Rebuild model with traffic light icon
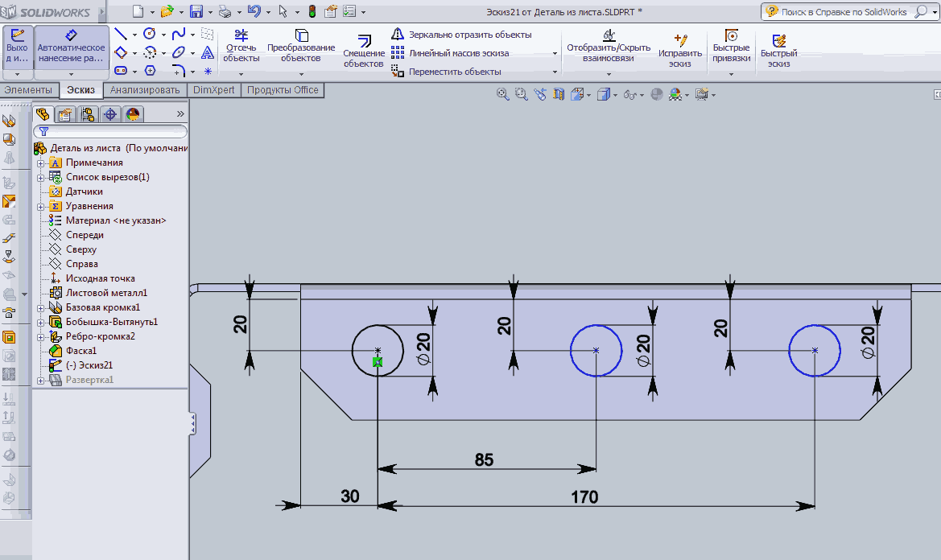Image resolution: width=941 pixels, height=560 pixels. [312, 11]
